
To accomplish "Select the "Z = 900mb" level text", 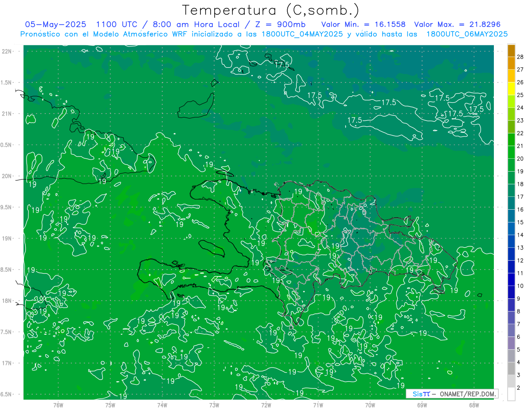I will tap(280, 24).
